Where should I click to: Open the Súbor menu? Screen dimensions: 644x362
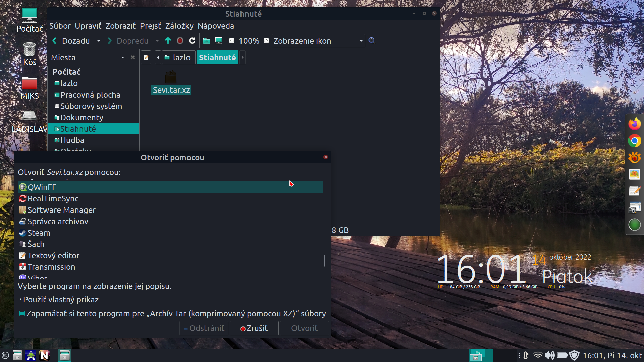60,26
